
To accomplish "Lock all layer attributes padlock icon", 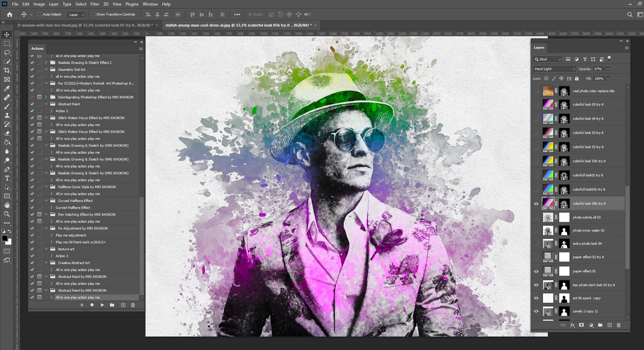I will click(577, 79).
